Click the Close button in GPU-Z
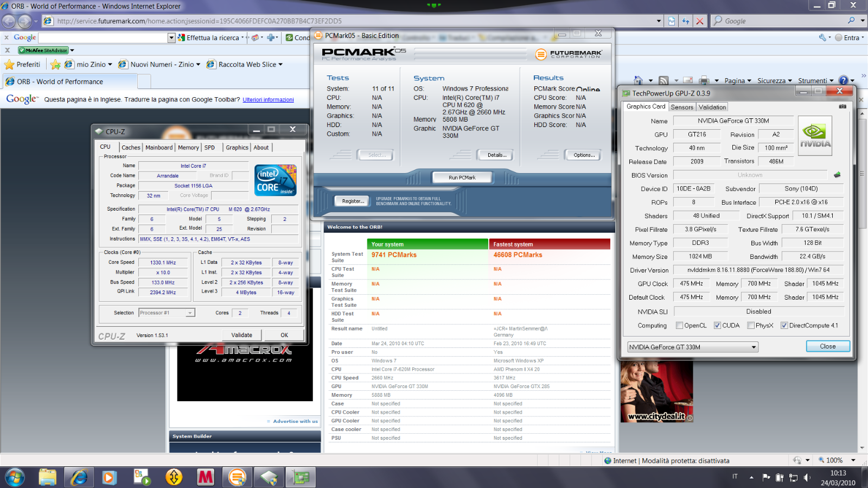Screen dimensions: 868x488 coord(828,346)
